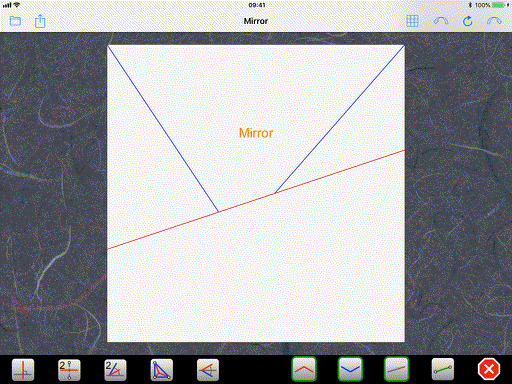
Task: Click the Mirror document title
Action: click(256, 21)
